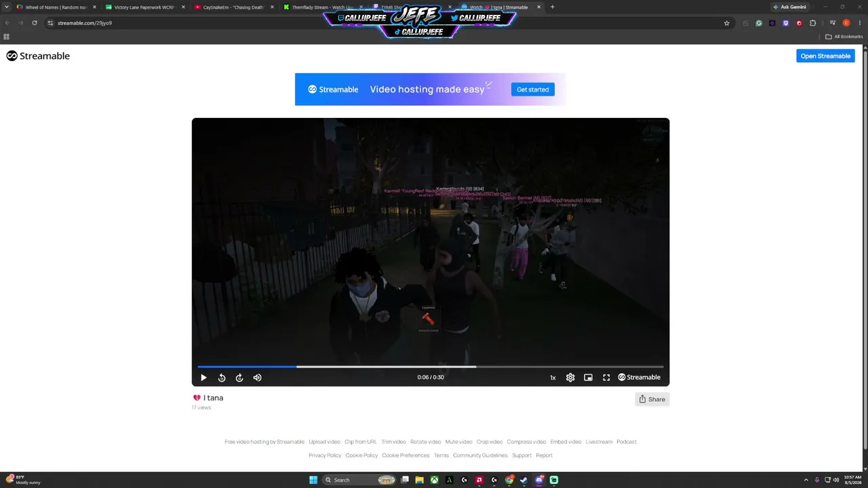The width and height of the screenshot is (868, 488).
Task: Open the Crop video link
Action: click(490, 442)
